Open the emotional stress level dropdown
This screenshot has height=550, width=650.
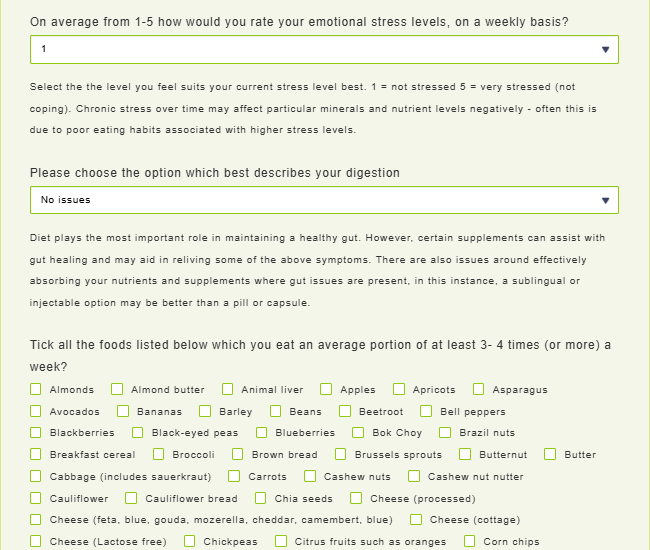324,49
